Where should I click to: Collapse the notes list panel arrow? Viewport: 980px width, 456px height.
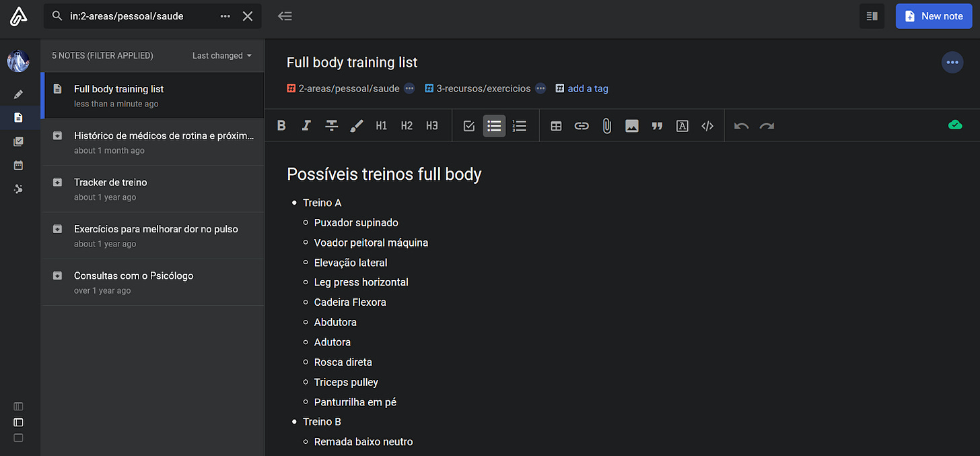coord(285,16)
